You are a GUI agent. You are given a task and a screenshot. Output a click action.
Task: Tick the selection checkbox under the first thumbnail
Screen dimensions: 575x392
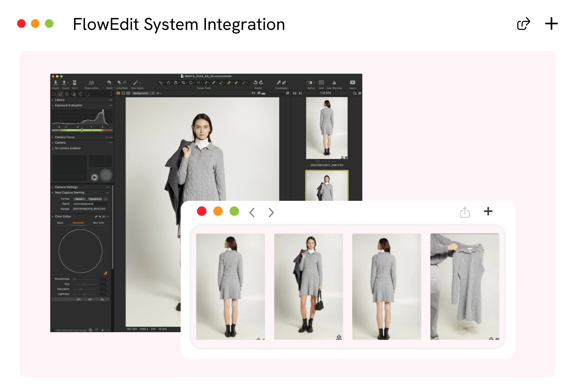318,162
